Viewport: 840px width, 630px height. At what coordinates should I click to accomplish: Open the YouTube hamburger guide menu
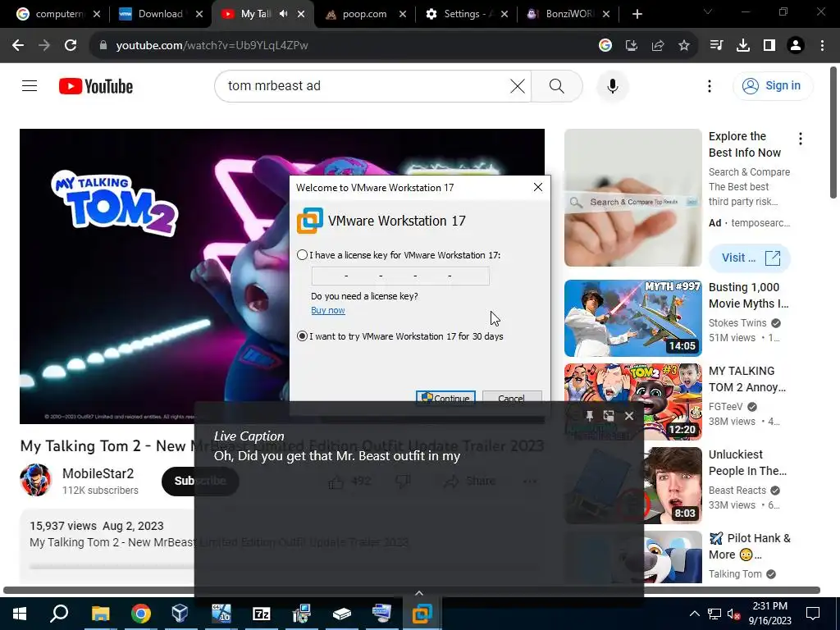30,85
